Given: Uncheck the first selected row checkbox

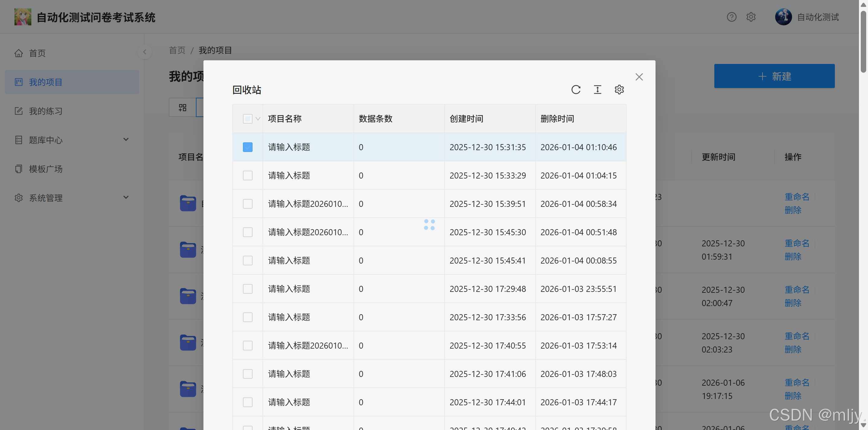Looking at the screenshot, I should coord(247,147).
